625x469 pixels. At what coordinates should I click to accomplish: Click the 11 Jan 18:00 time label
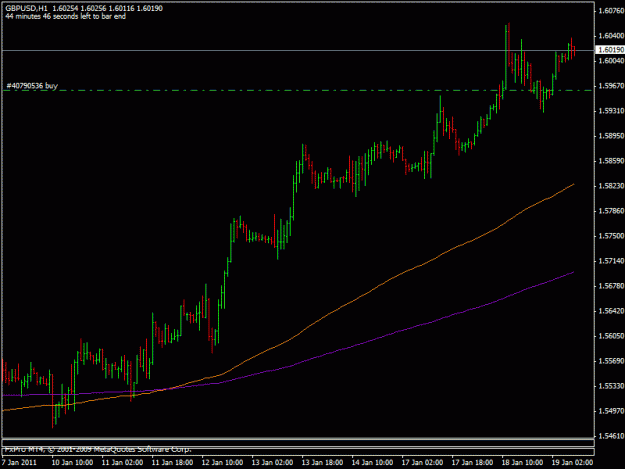pyautogui.click(x=172, y=462)
